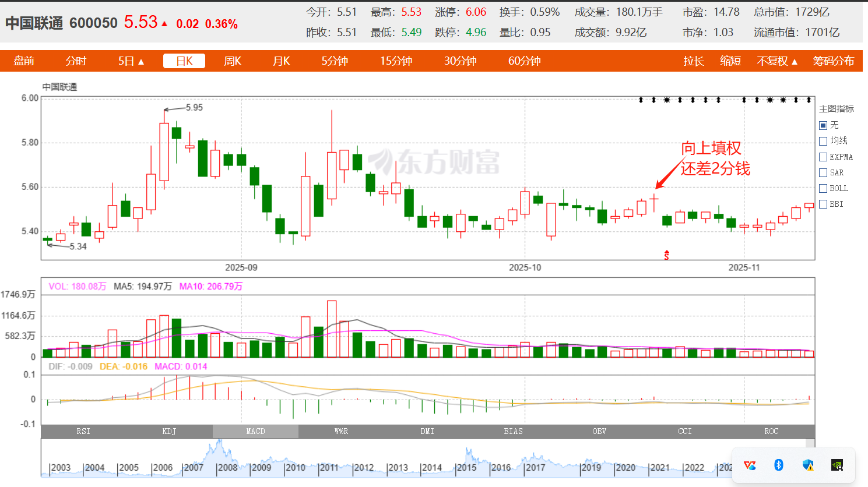Image resolution: width=868 pixels, height=487 pixels.
Task: Jump to 2021 on the history timeline
Action: [660, 468]
